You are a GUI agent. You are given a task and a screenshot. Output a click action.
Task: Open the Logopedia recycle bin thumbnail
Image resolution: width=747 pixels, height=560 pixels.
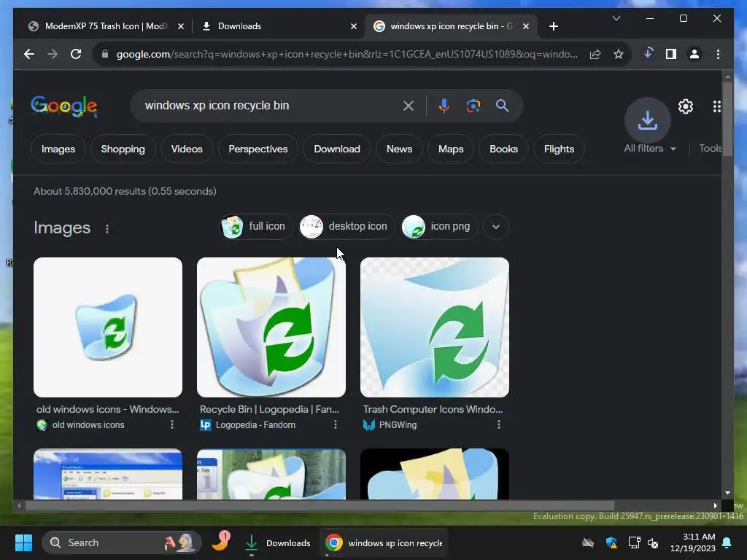tap(271, 327)
